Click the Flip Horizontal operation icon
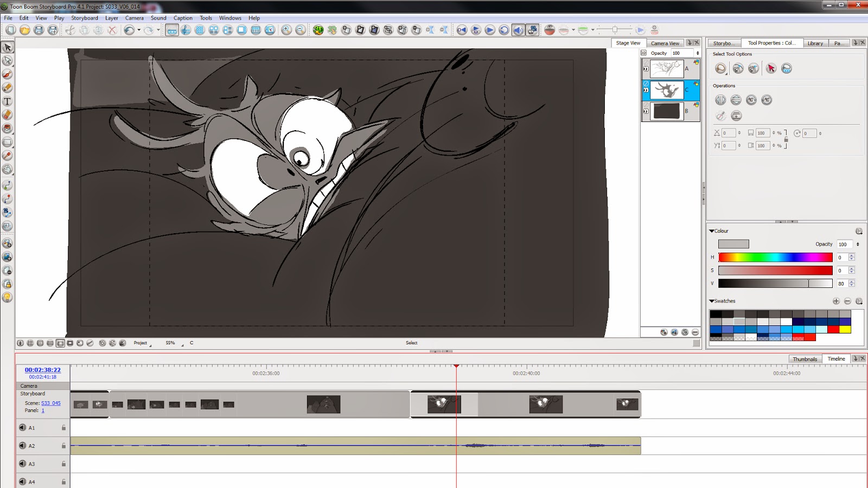Viewport: 868px width, 488px height. pos(720,100)
